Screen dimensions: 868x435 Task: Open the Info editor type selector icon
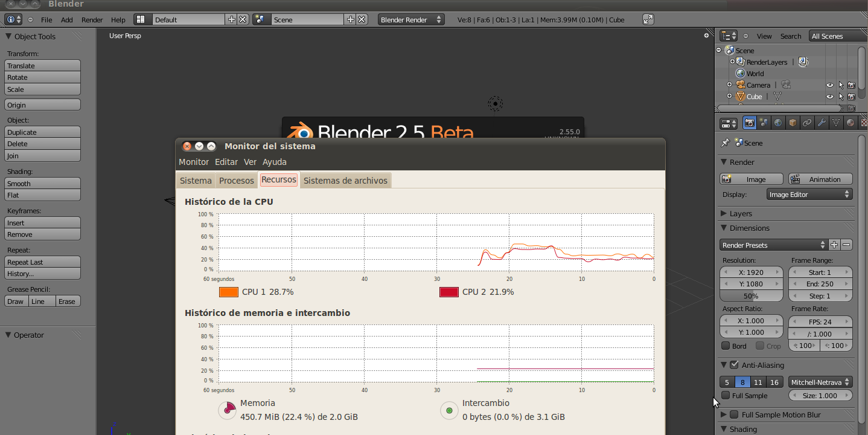(x=13, y=19)
